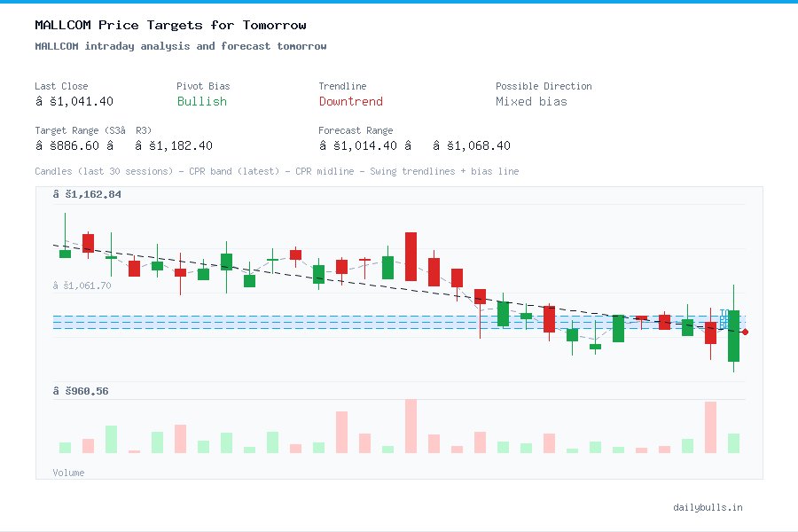Click the 886.60 target range lower value
The height and width of the screenshot is (532, 798).
[74, 145]
